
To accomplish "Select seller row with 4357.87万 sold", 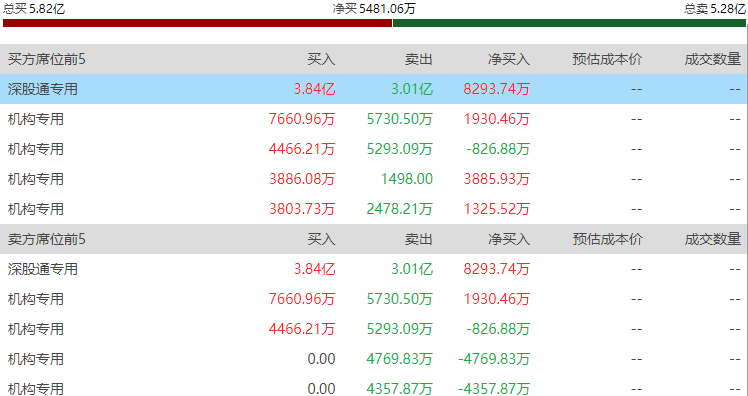I will 374,387.
